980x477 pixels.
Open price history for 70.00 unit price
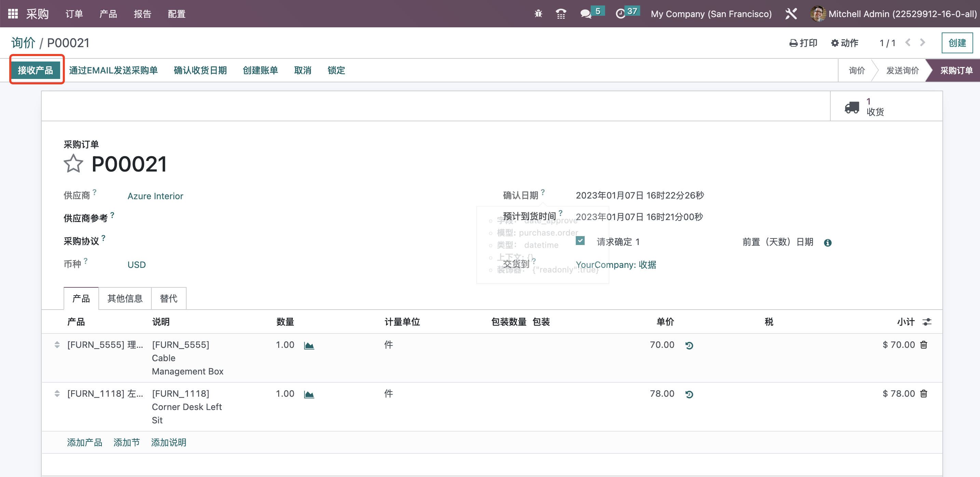pyautogui.click(x=689, y=345)
